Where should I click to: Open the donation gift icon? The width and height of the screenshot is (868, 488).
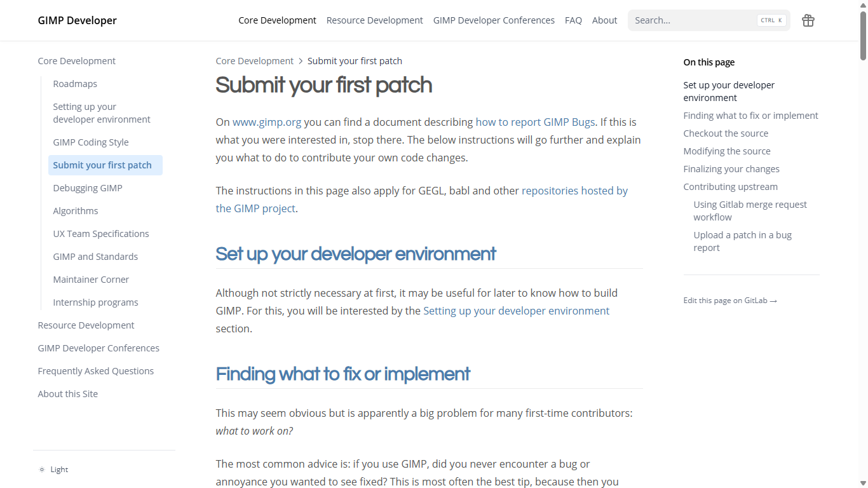tap(808, 20)
